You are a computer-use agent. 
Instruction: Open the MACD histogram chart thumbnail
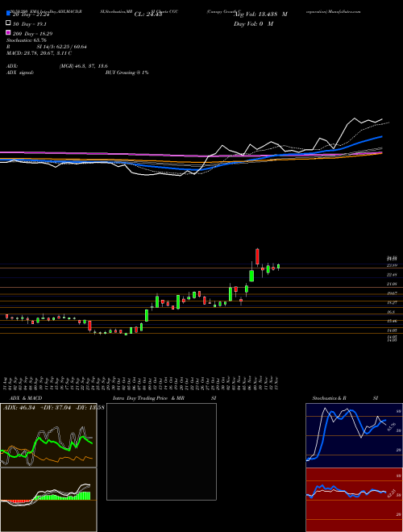tap(48, 500)
